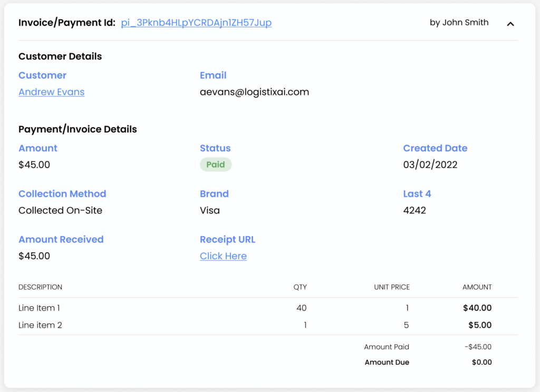Select the customer email address text
Screen dimensions: 540x392
[254, 92]
